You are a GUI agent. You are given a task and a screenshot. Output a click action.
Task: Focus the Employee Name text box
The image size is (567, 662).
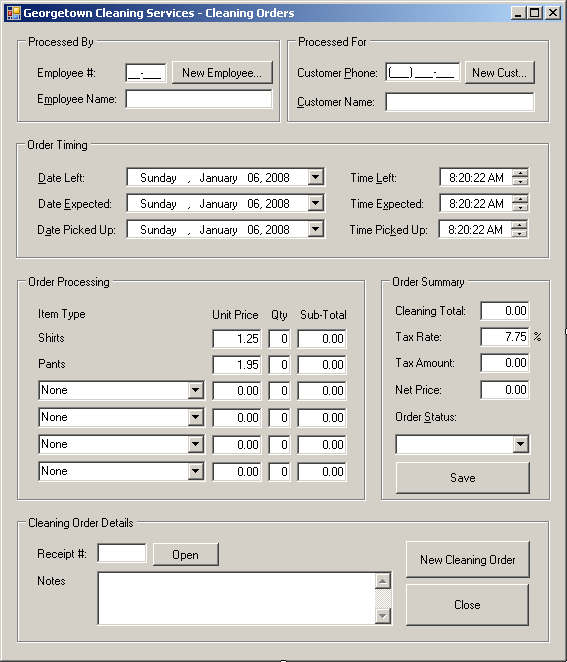[x=199, y=99]
